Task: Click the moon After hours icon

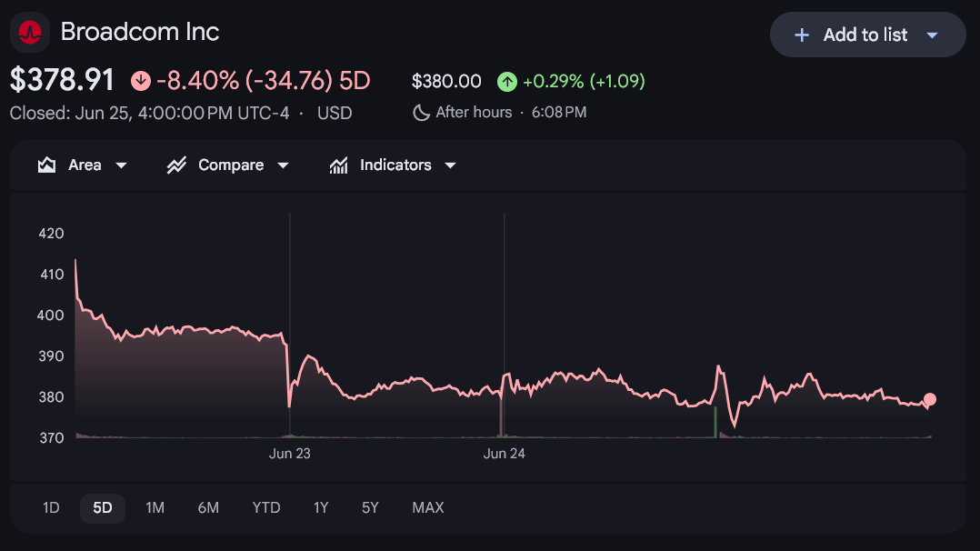Action: point(421,113)
